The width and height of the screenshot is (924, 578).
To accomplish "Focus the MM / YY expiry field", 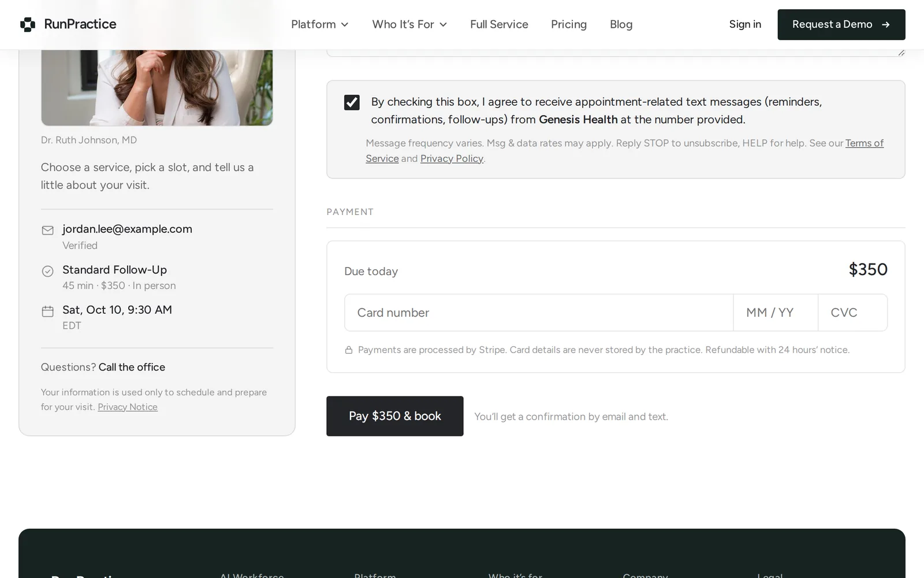I will coord(776,313).
